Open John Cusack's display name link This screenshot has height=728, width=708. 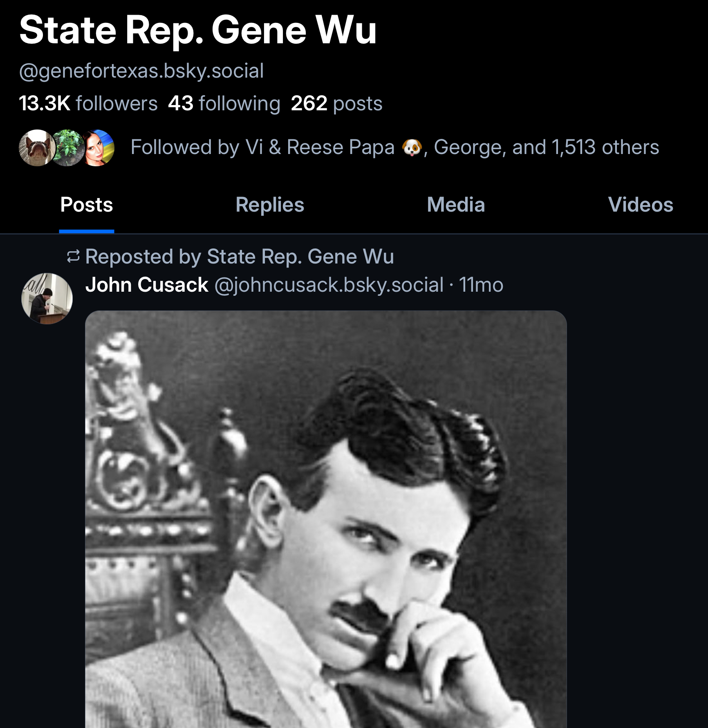pos(147,285)
